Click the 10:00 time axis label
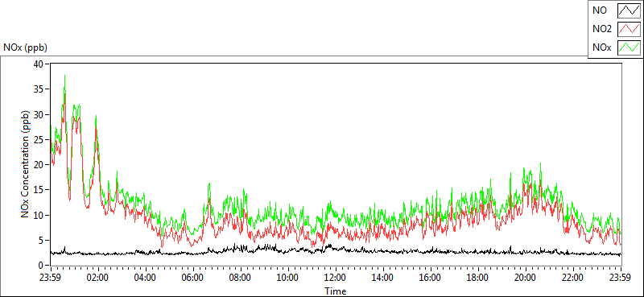Image resolution: width=644 pixels, height=297 pixels. [288, 278]
